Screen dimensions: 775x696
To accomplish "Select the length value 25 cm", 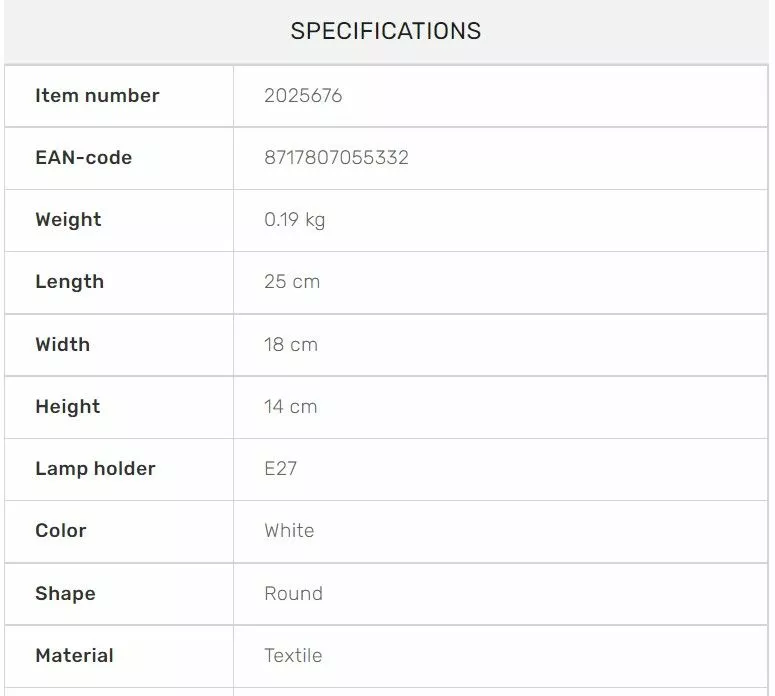I will (292, 282).
